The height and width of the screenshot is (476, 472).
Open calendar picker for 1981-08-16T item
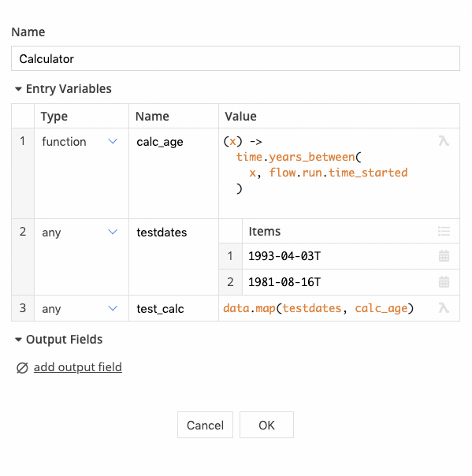click(x=444, y=282)
